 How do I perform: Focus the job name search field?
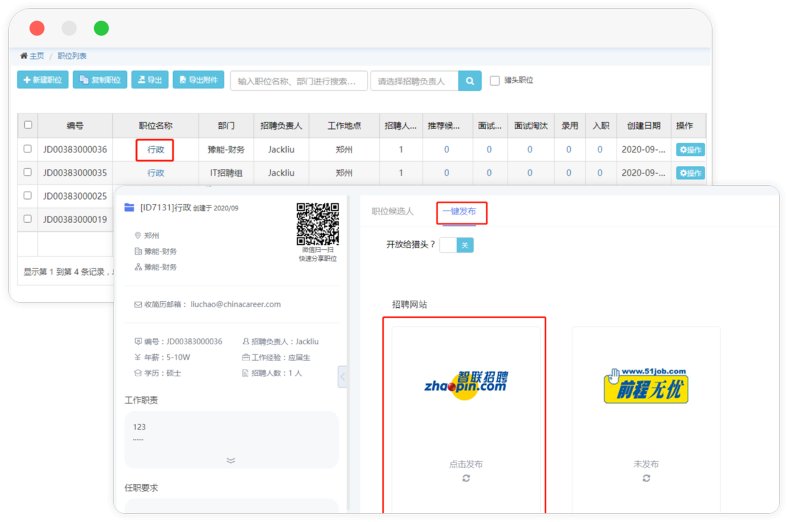click(x=299, y=81)
